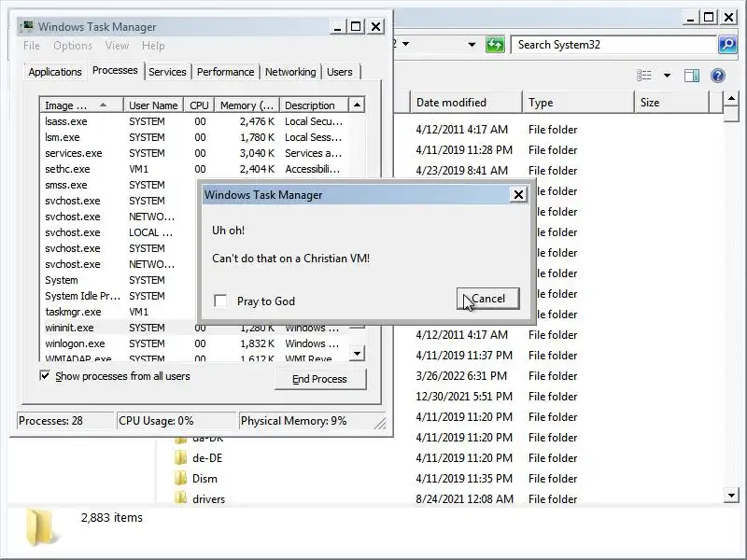Open the File menu in Task Manager
This screenshot has height=560, width=747.
click(x=32, y=46)
